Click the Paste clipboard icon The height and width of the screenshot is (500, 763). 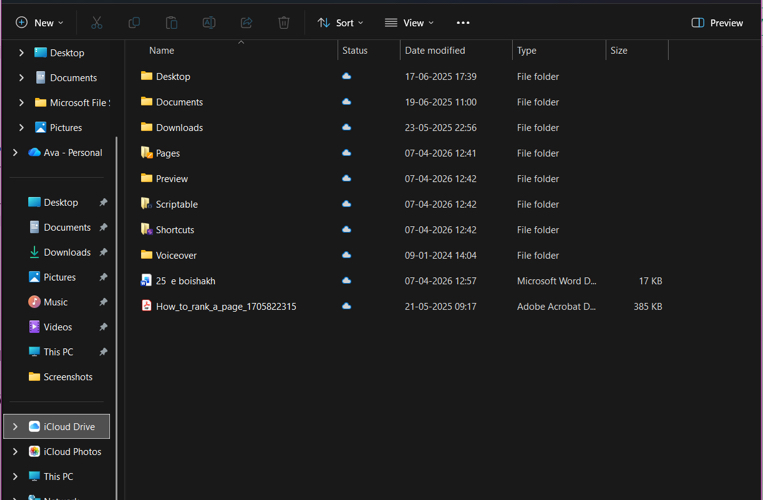[x=171, y=22]
